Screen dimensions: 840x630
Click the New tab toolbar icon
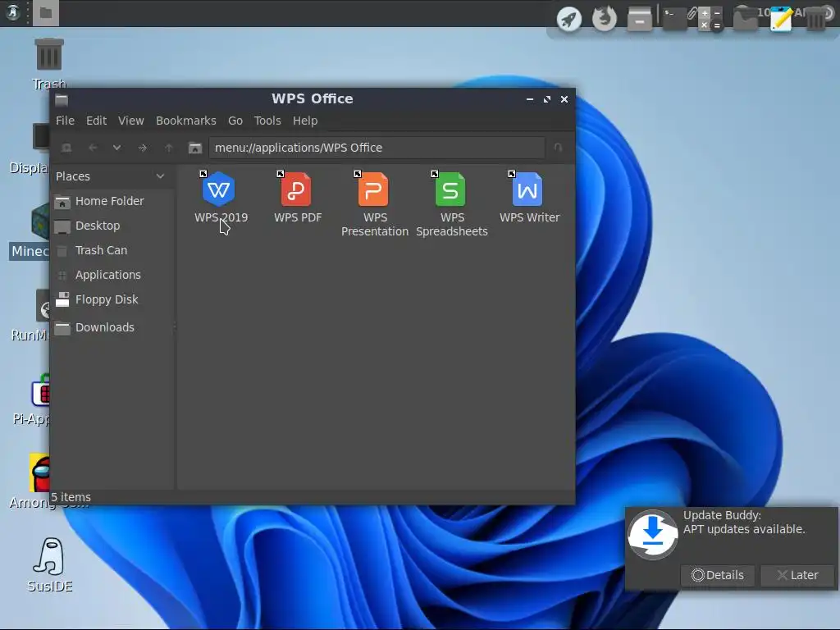point(66,148)
